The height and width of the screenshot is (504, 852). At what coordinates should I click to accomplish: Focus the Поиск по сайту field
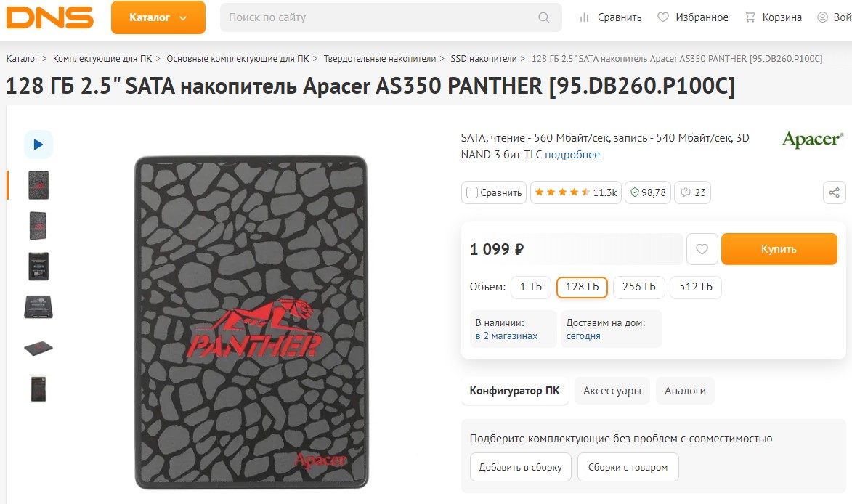tap(391, 17)
